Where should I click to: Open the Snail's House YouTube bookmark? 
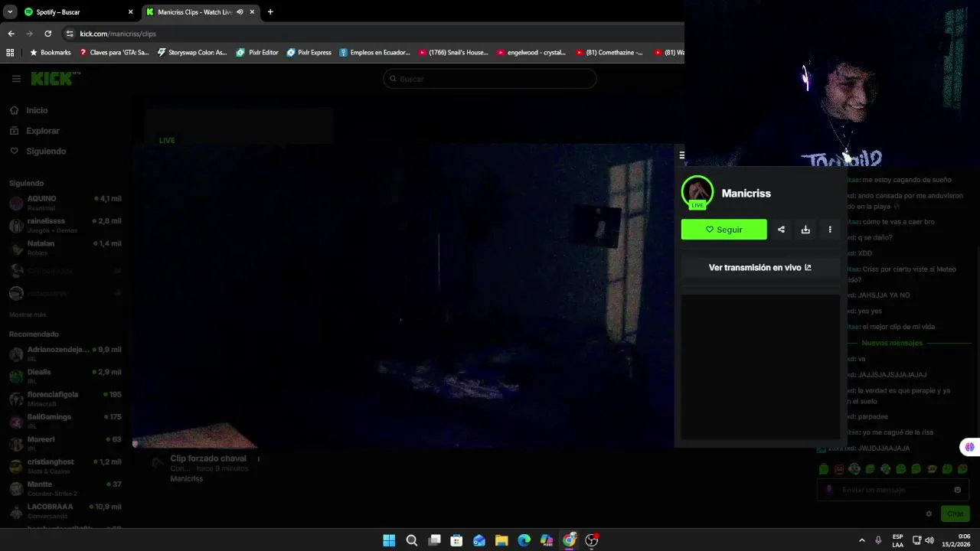[452, 53]
